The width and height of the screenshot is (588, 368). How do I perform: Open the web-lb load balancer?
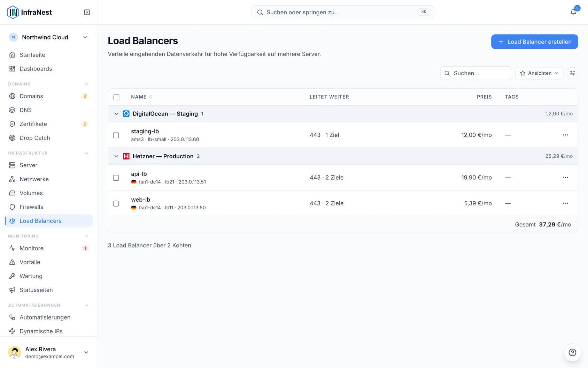point(141,200)
